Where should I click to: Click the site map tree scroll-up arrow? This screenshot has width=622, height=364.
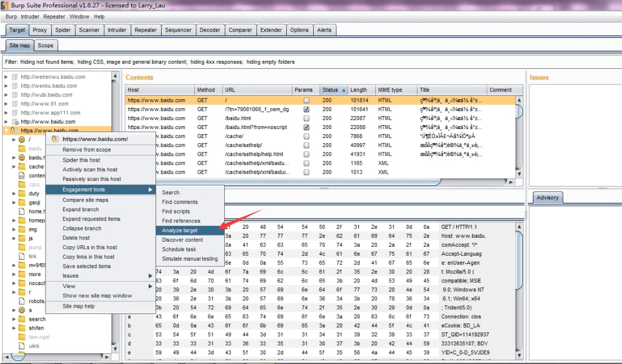click(115, 76)
